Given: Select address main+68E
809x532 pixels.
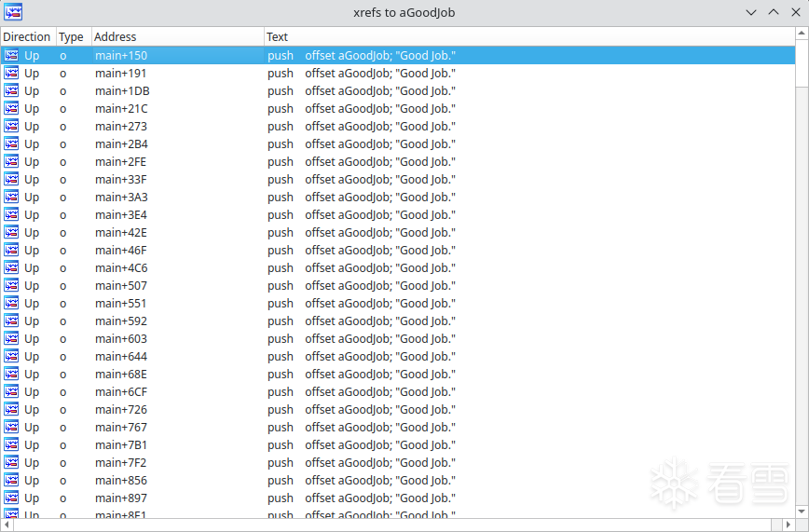Looking at the screenshot, I should point(121,375).
